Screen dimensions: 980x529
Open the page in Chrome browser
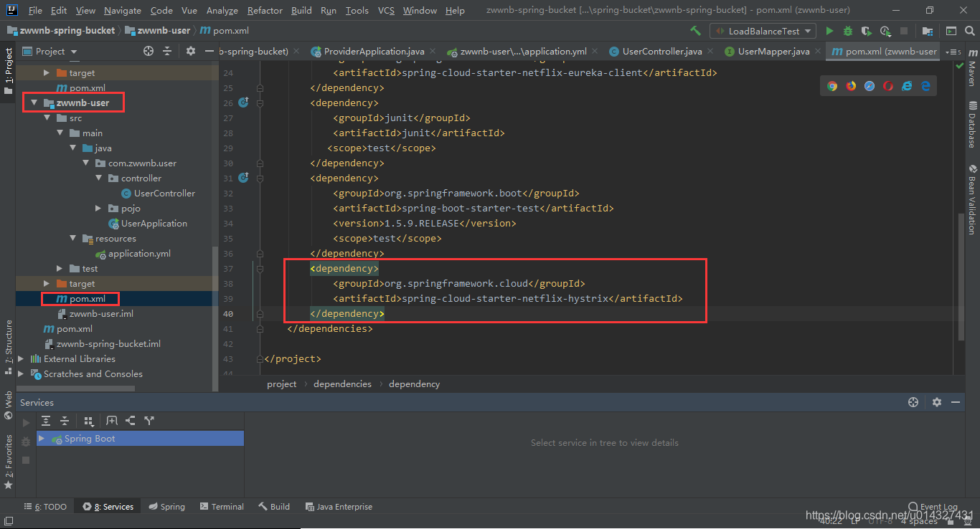click(x=832, y=86)
